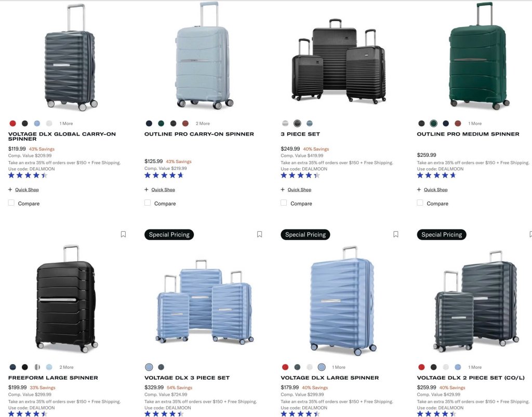
Task: Click Special Pricing badge on Voltage DLX 3 Piece Set
Action: (169, 235)
